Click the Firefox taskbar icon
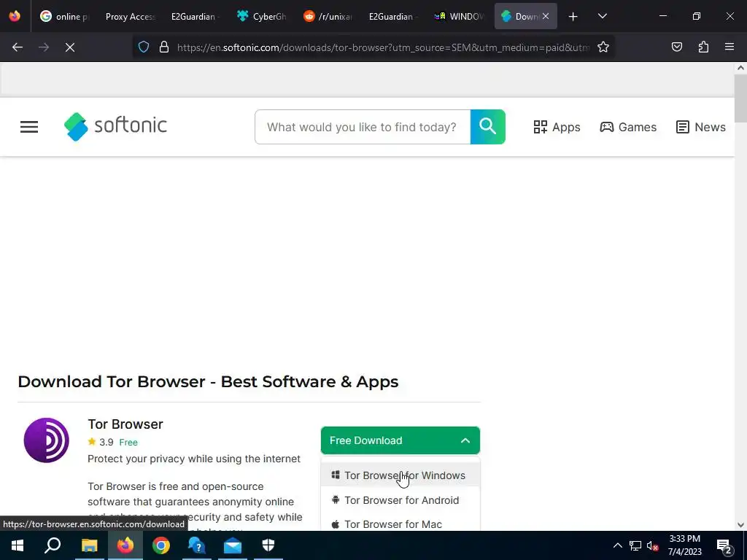Image resolution: width=747 pixels, height=560 pixels. click(125, 545)
